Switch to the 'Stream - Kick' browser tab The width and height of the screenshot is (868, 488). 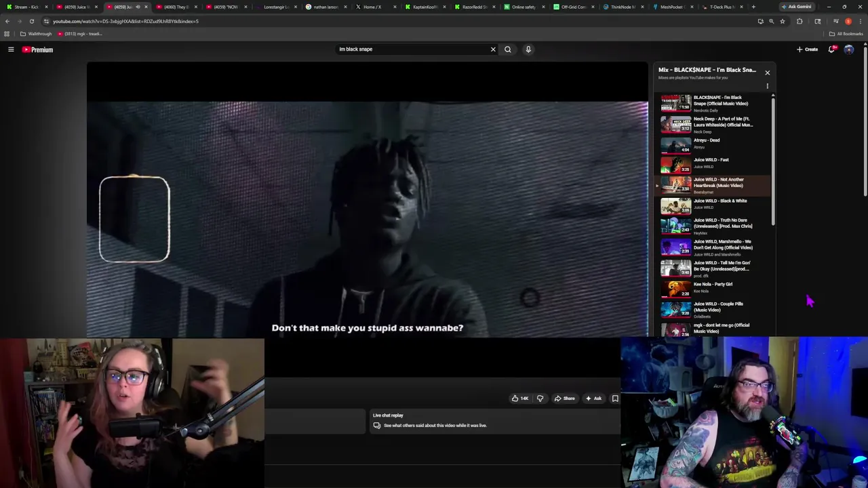[x=26, y=7]
